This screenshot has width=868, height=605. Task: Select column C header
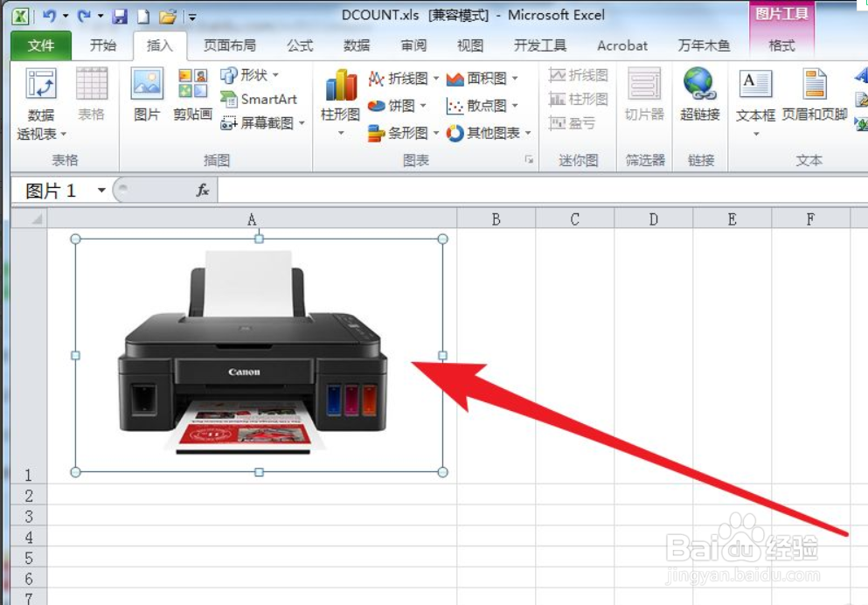point(574,219)
